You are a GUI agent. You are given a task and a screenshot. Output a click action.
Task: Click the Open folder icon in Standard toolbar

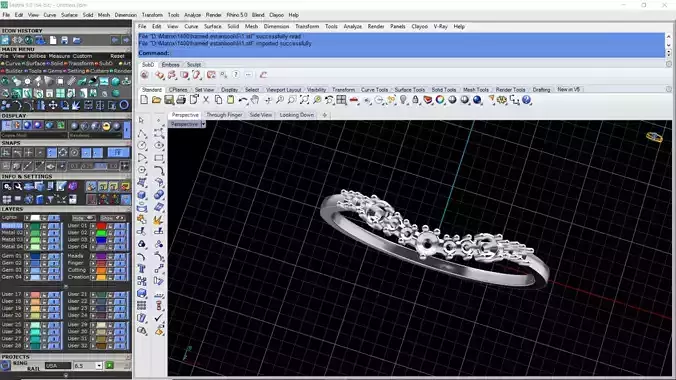(156, 100)
